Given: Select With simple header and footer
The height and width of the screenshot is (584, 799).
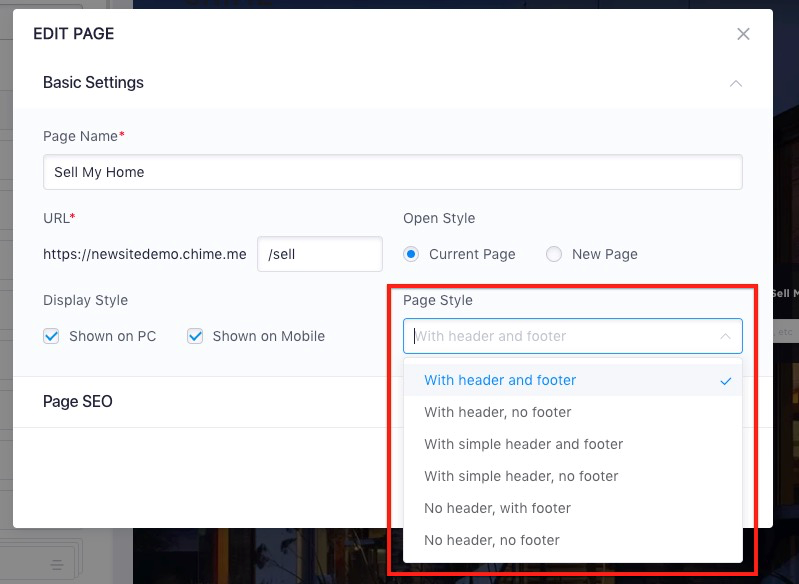Looking at the screenshot, I should tap(572, 444).
